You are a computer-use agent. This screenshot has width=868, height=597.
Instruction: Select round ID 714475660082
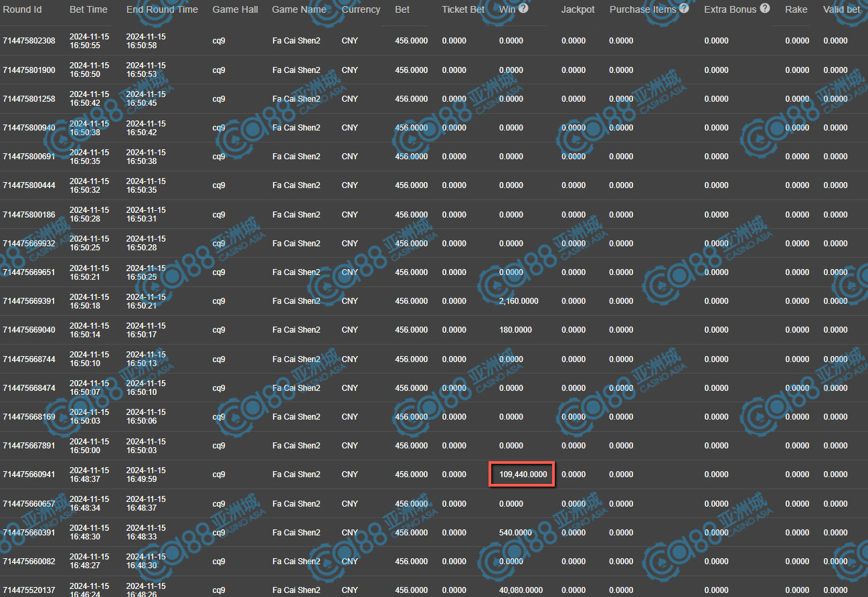pos(29,562)
